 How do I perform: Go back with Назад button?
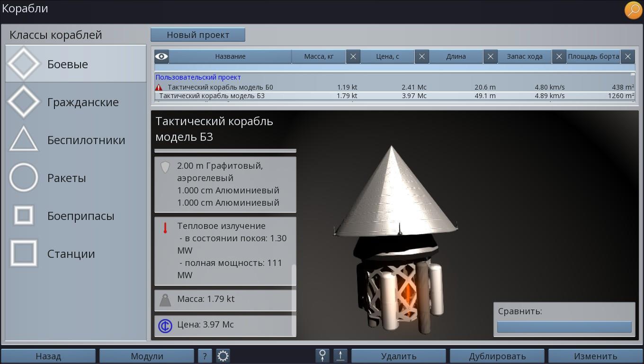coord(48,356)
